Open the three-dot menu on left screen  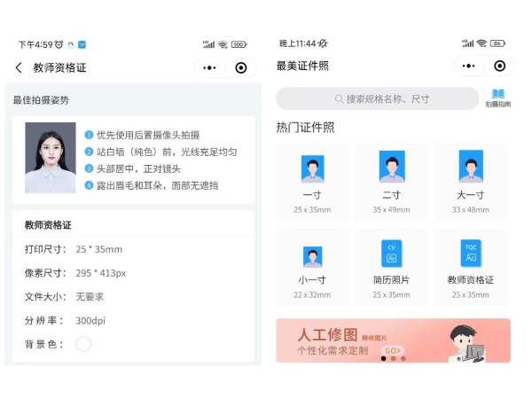click(x=209, y=67)
